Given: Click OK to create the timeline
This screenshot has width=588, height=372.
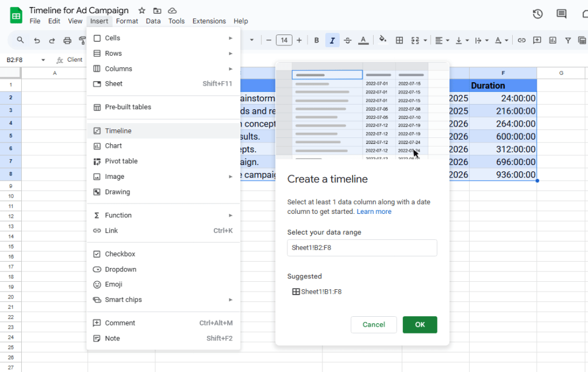Looking at the screenshot, I should tap(420, 325).
